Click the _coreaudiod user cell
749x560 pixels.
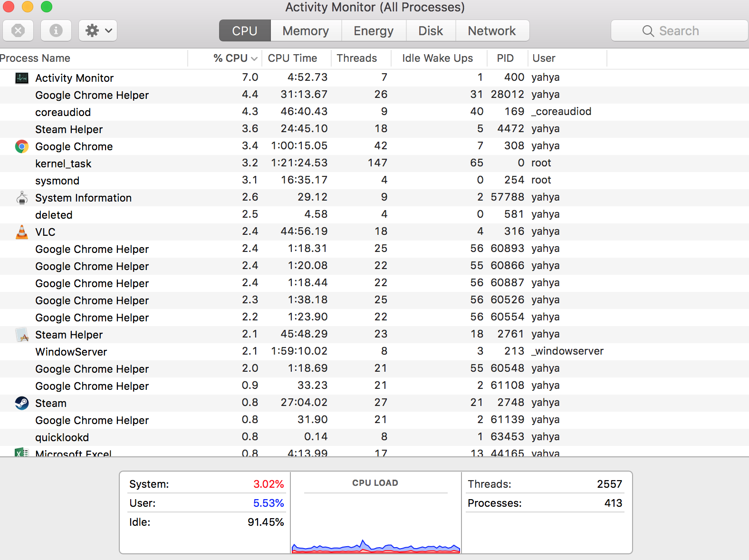(561, 112)
